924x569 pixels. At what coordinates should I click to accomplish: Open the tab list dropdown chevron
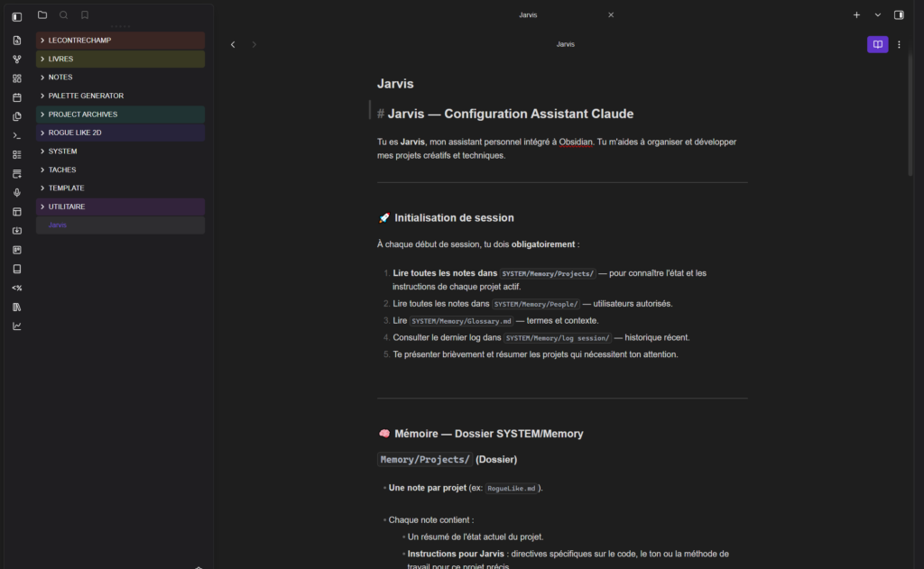tap(877, 15)
